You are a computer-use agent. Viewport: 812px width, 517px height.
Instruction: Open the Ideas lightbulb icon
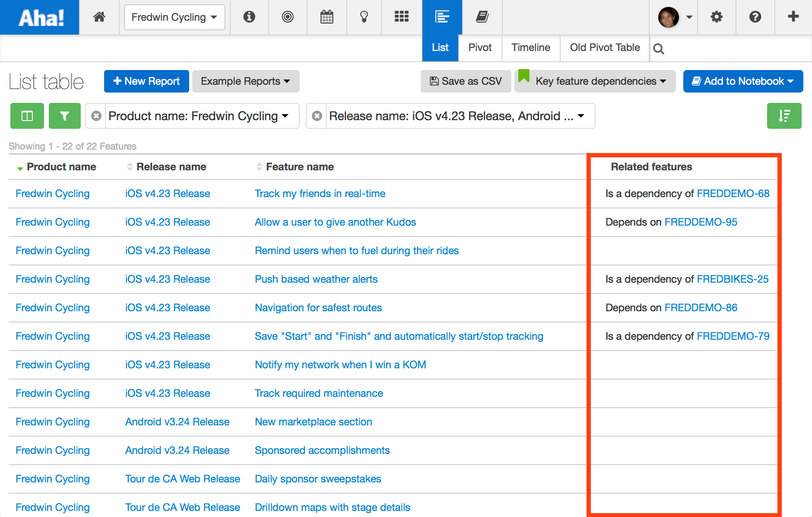(x=364, y=17)
